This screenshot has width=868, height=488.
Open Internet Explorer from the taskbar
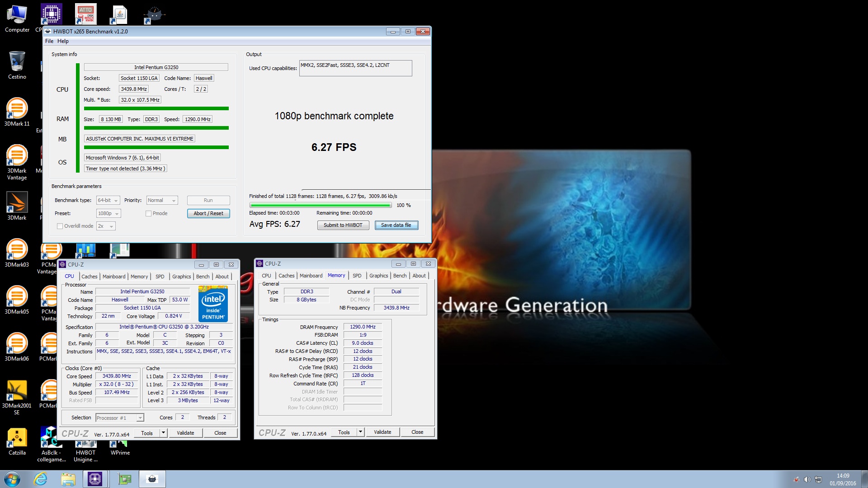pos(41,479)
